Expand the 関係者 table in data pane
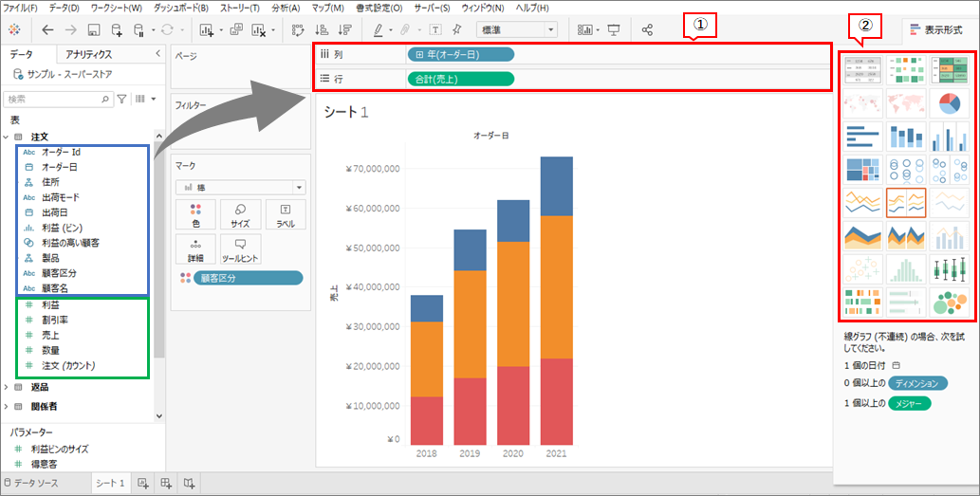 [x=8, y=406]
